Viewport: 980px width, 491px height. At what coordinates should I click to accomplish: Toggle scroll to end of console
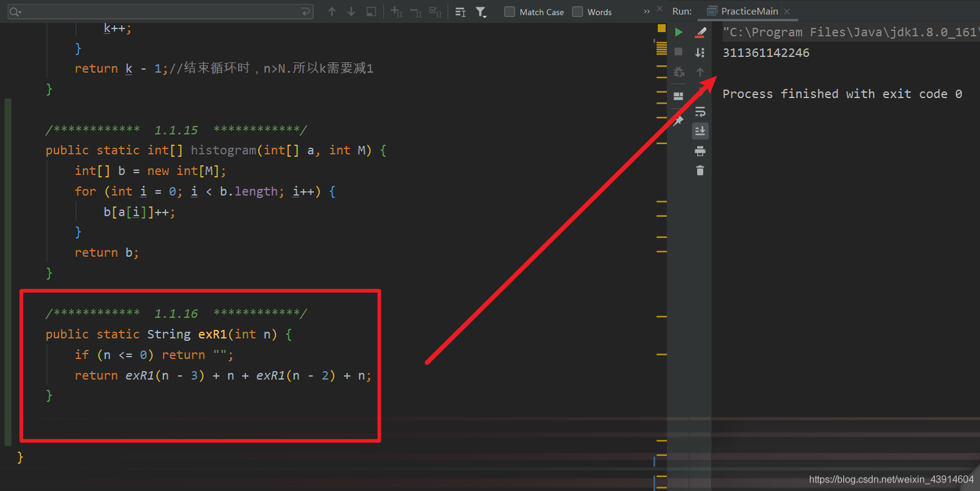pos(700,131)
